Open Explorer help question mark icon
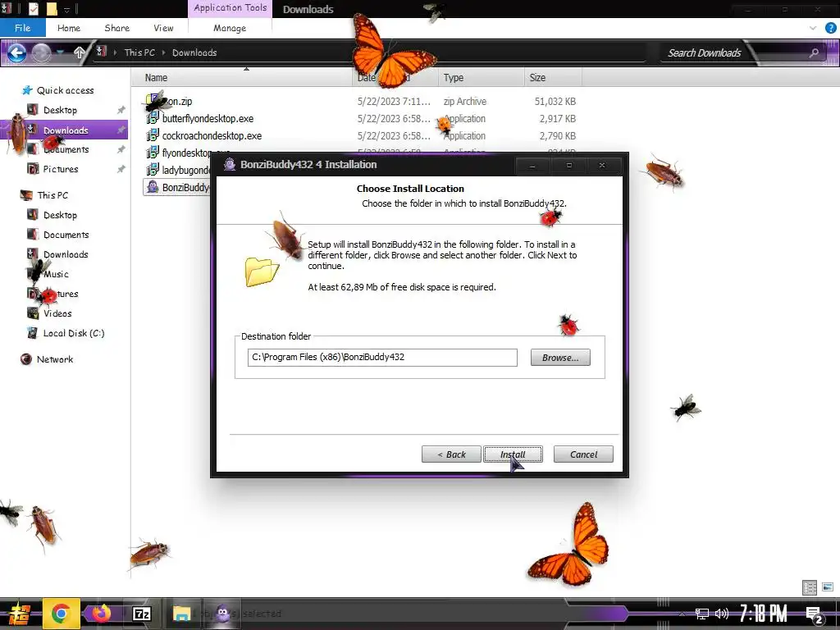This screenshot has height=630, width=840. pos(830,28)
